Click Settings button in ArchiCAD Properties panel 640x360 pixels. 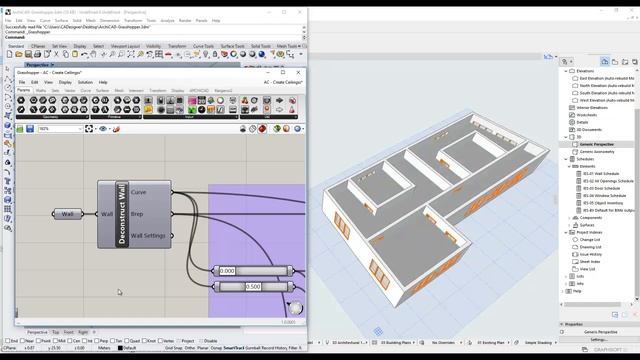tap(599, 340)
